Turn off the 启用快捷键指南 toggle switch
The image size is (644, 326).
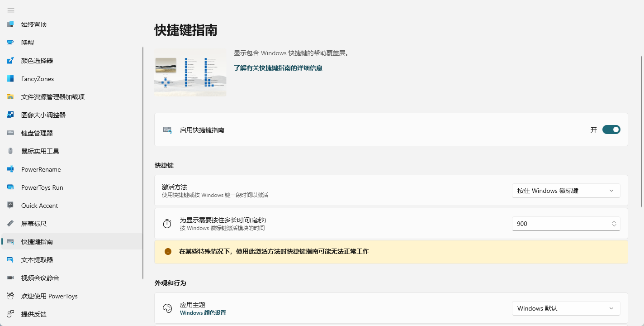tap(611, 130)
